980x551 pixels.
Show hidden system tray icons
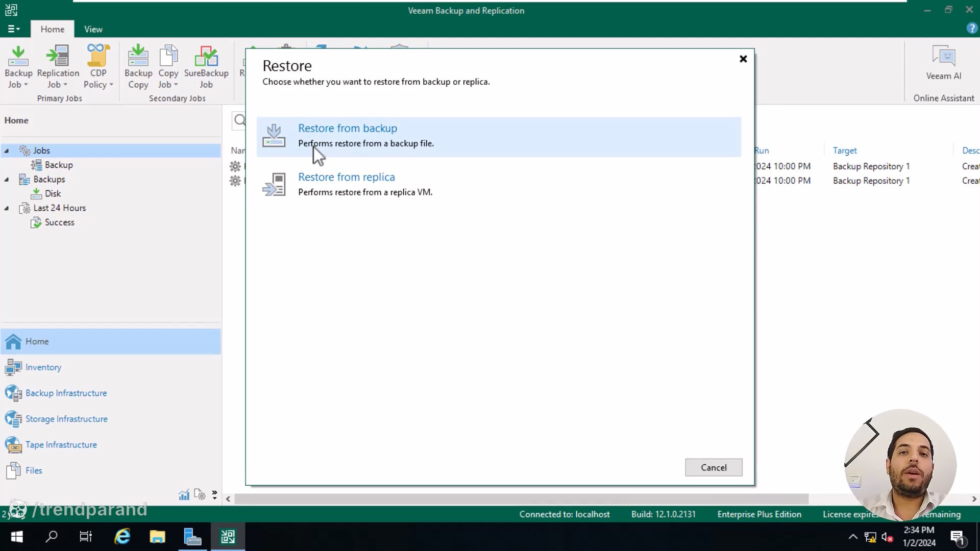click(853, 537)
